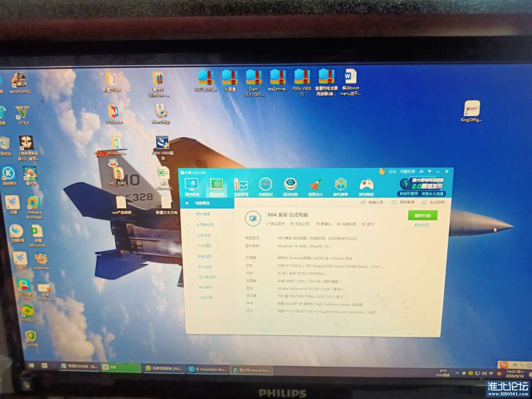Viewport: 532px width, 399px height.
Task: Click 复制信息 link under rescan button
Action: 422,225
